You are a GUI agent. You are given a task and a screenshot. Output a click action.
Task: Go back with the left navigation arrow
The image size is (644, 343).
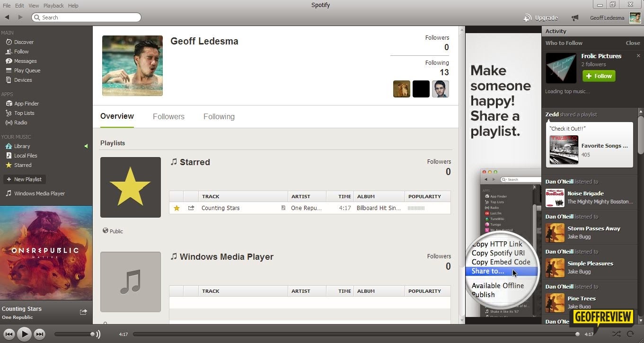click(x=7, y=18)
